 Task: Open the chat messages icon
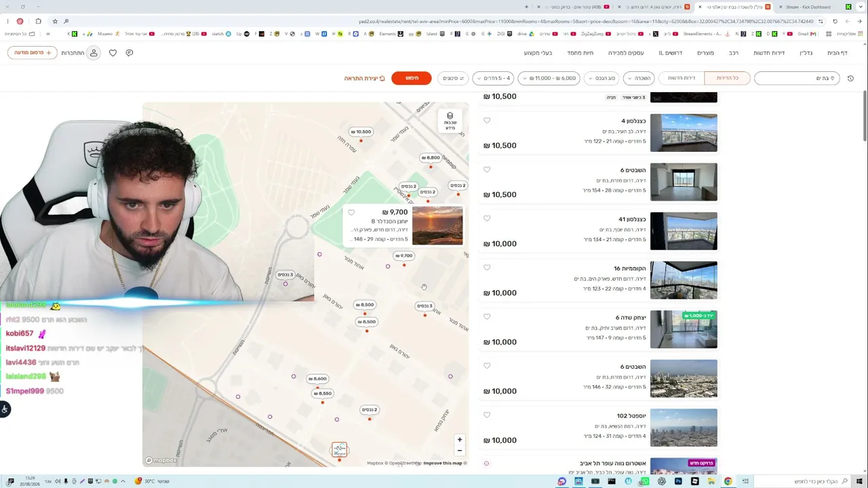pos(130,53)
